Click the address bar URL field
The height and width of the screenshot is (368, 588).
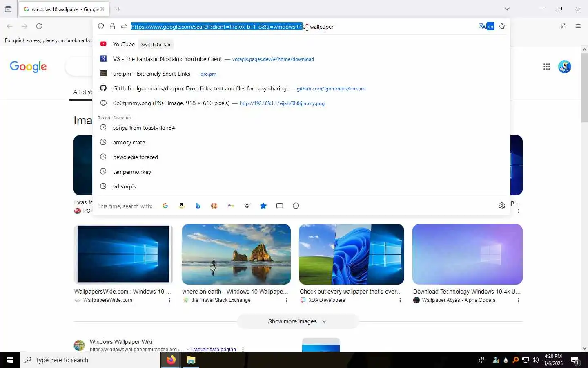click(302, 27)
